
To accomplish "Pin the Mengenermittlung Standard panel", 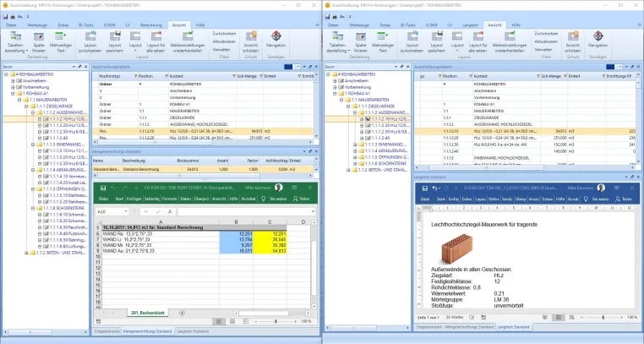I will tap(310, 151).
